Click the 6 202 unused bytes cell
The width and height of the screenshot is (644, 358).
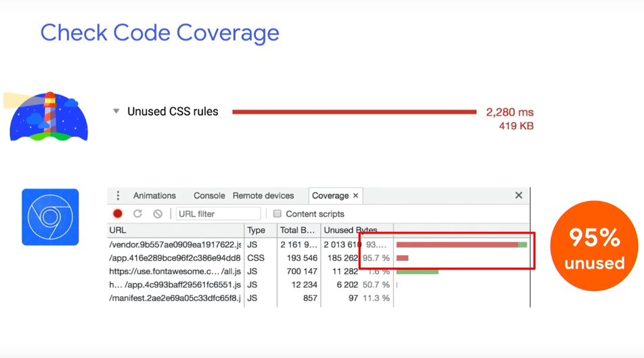click(x=347, y=284)
